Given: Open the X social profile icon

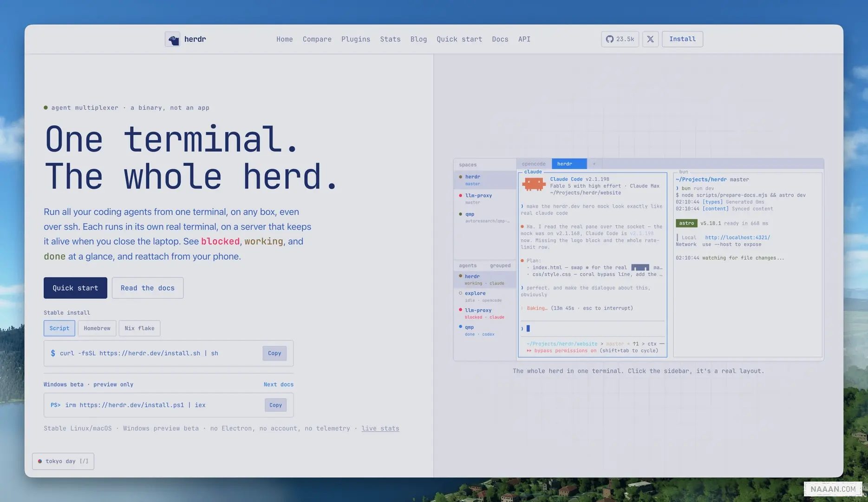Looking at the screenshot, I should [x=650, y=39].
